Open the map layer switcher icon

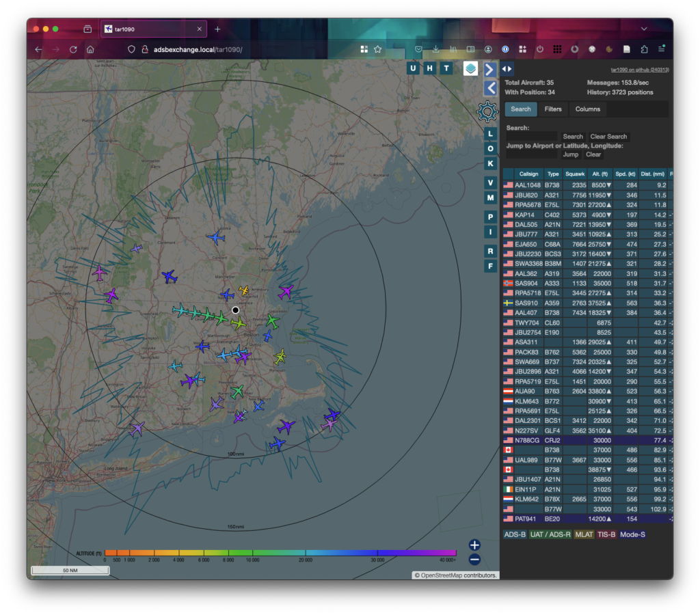point(470,68)
